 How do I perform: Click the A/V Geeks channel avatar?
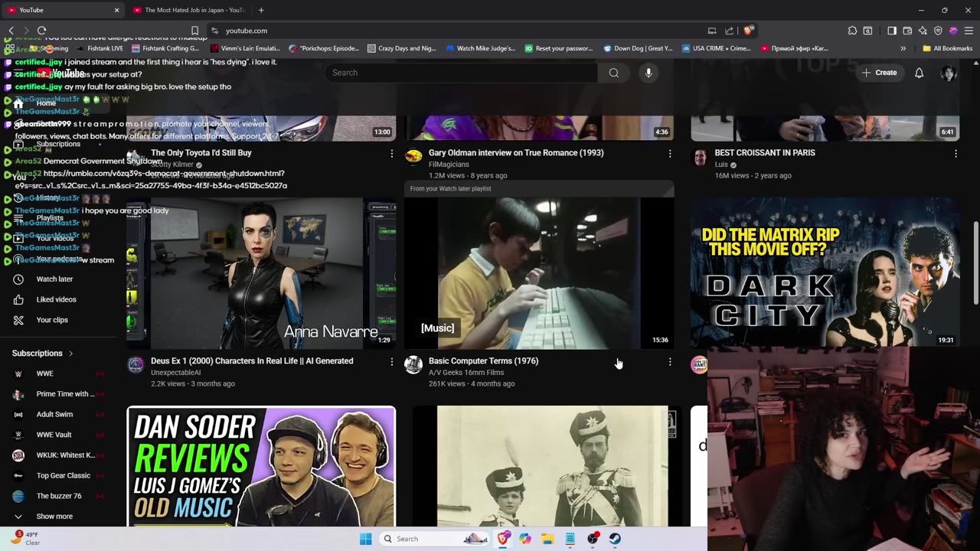click(413, 364)
